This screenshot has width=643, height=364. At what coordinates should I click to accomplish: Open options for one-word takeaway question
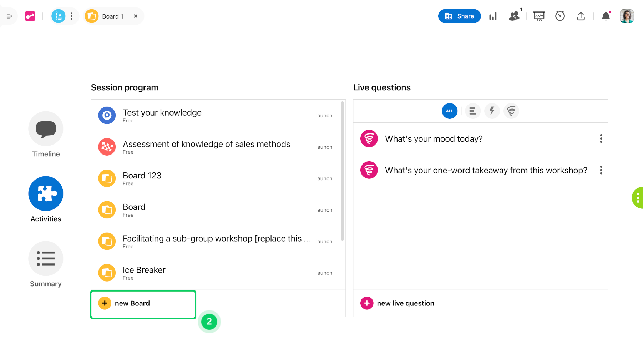[601, 170]
